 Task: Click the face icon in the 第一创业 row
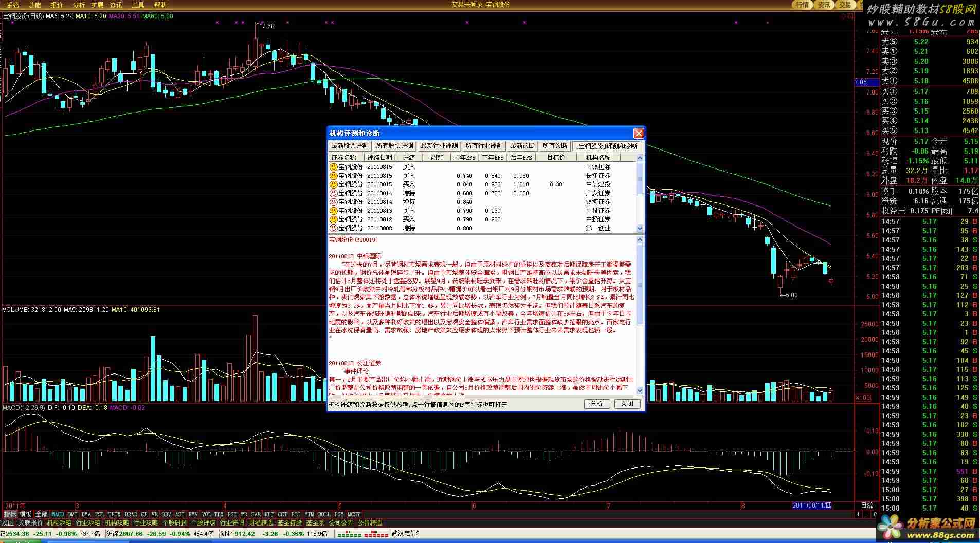[x=334, y=228]
